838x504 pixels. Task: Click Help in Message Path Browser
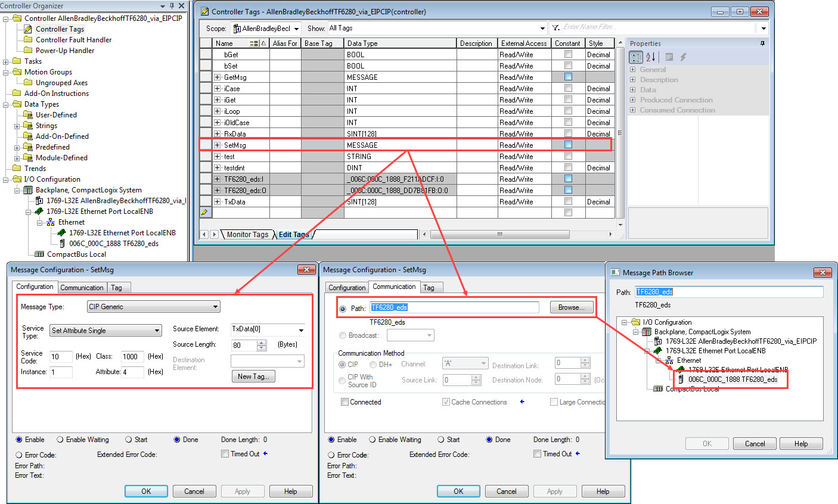[802, 444]
